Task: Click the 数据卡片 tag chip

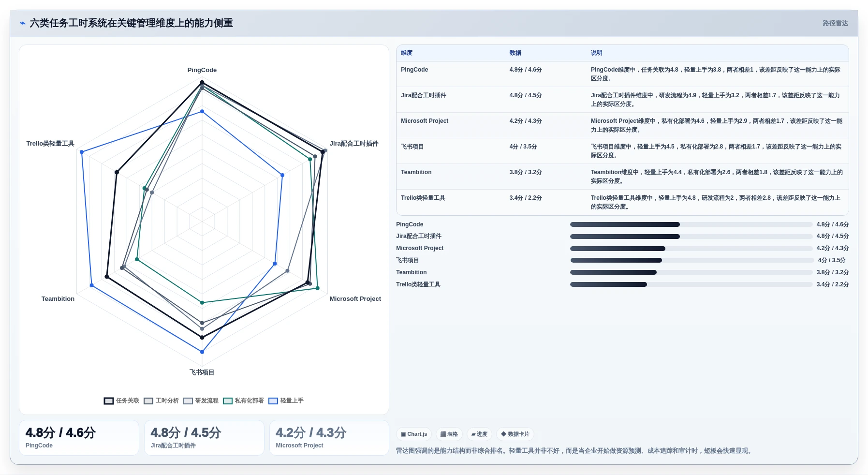Action: click(515, 434)
